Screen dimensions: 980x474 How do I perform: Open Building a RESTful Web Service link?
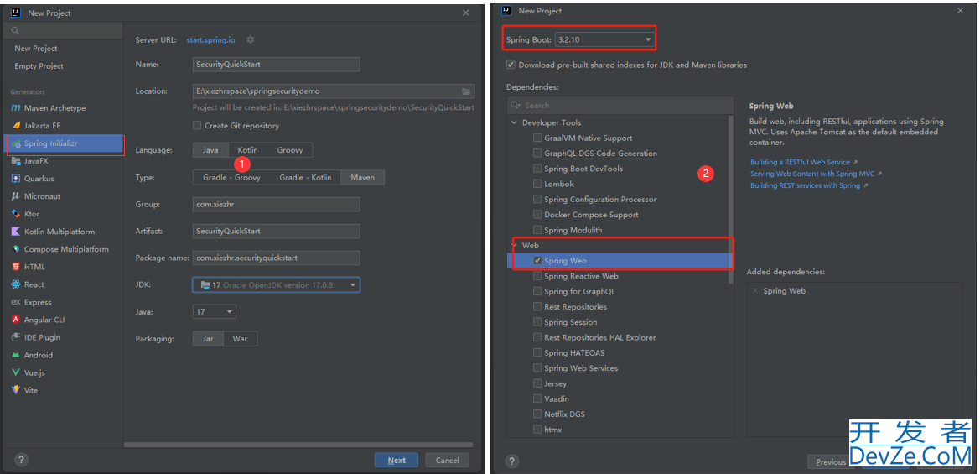click(800, 162)
